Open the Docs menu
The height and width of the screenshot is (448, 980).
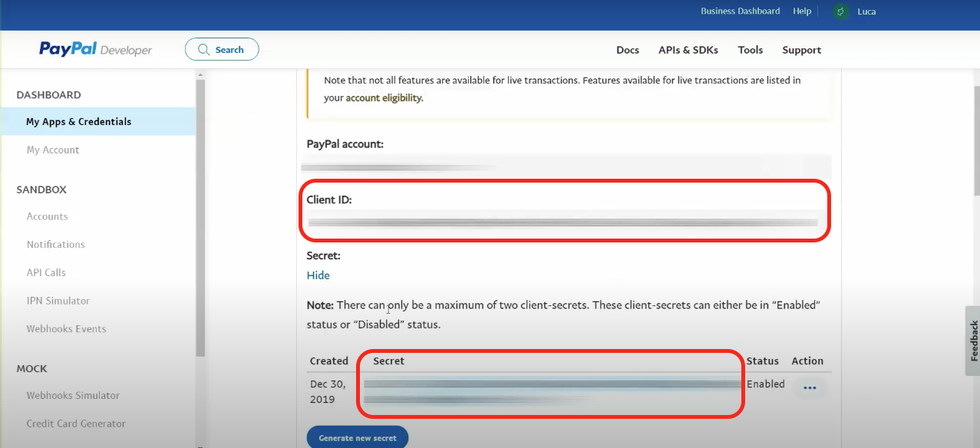pos(627,50)
